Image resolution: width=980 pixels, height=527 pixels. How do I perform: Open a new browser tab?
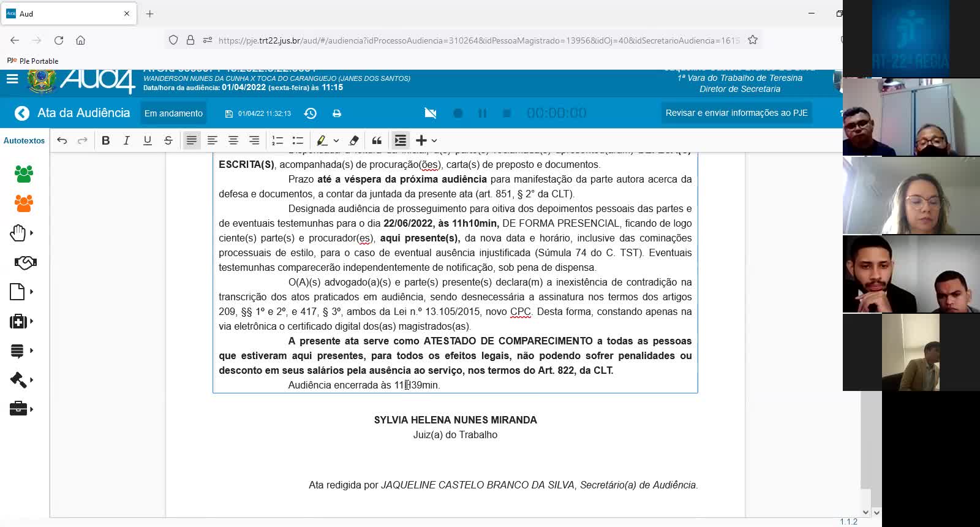150,13
